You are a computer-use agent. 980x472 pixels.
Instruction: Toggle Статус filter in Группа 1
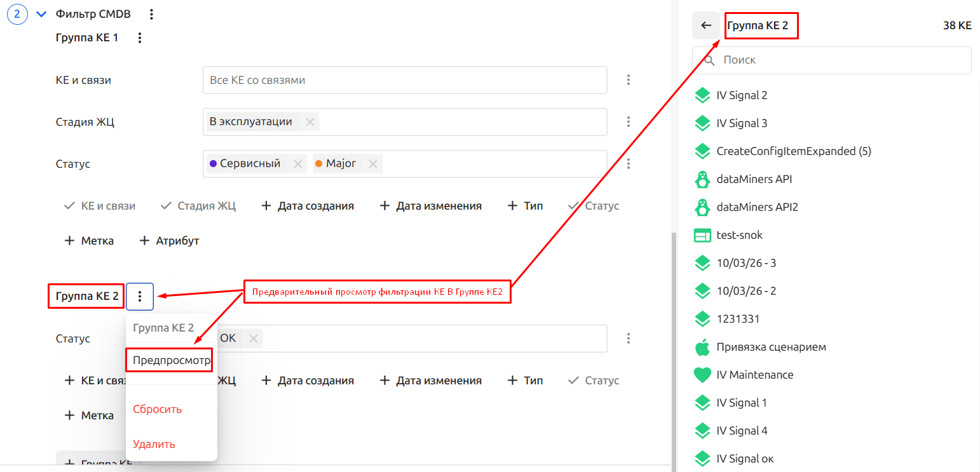pos(593,206)
